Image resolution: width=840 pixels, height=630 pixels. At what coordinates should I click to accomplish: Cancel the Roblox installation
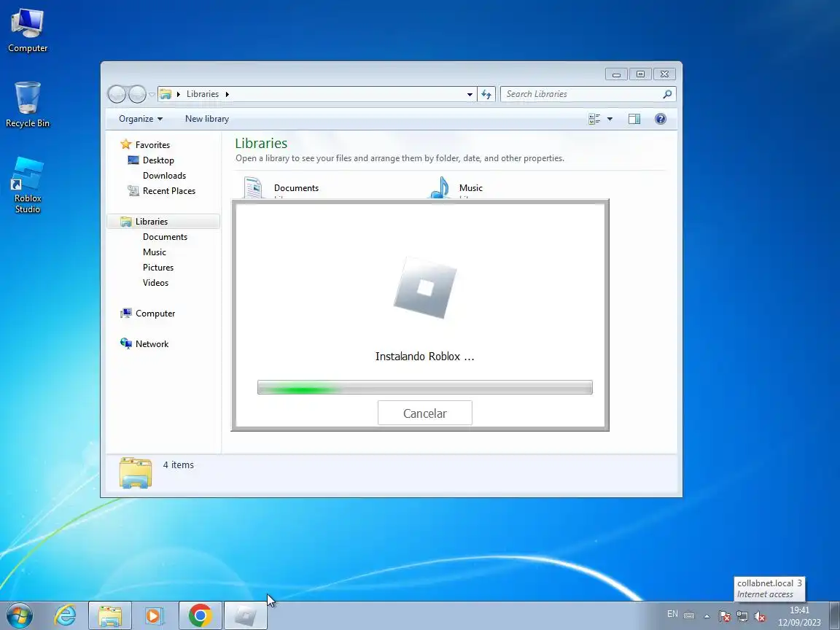(425, 413)
